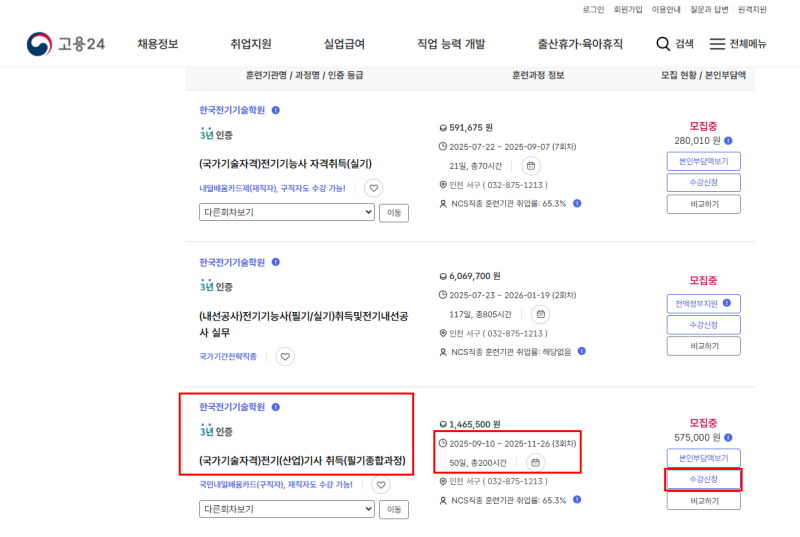Click info icon beside 280,010 원
800x537 pixels.
tap(728, 141)
